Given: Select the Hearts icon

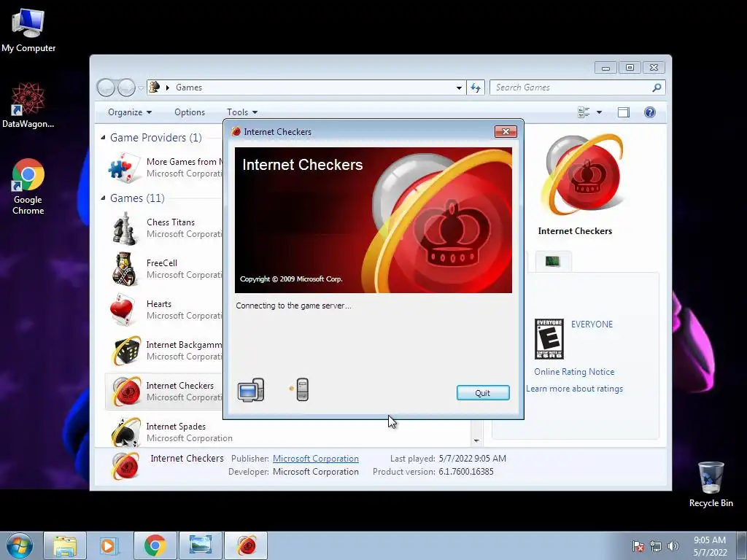Looking at the screenshot, I should tap(123, 310).
